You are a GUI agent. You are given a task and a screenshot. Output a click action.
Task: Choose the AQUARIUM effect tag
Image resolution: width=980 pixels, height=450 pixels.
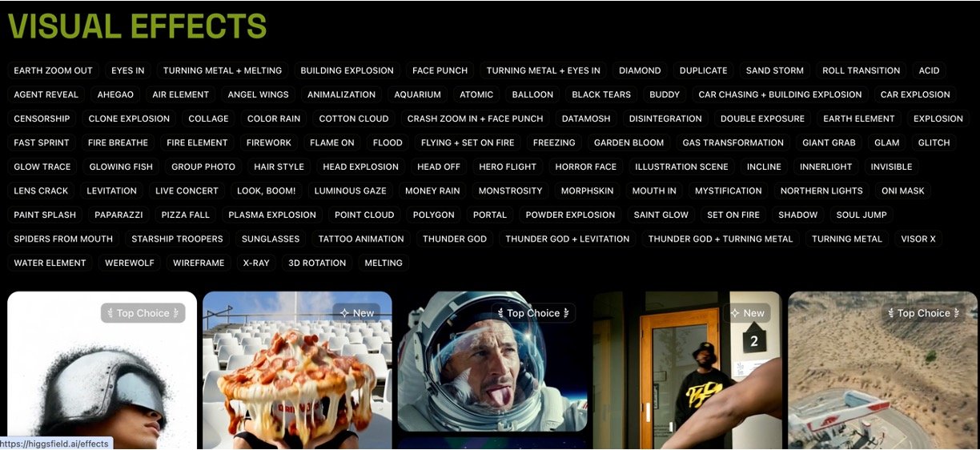418,94
